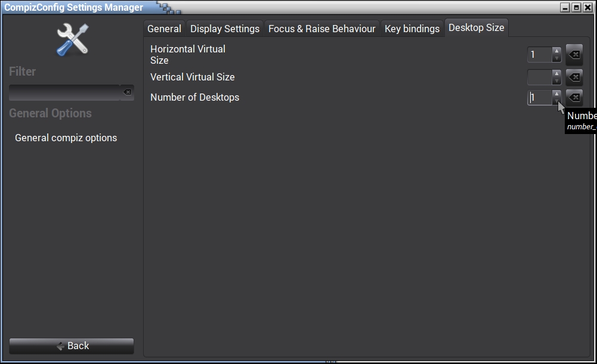Reset Horizontal Virtual Size to default

click(x=574, y=55)
